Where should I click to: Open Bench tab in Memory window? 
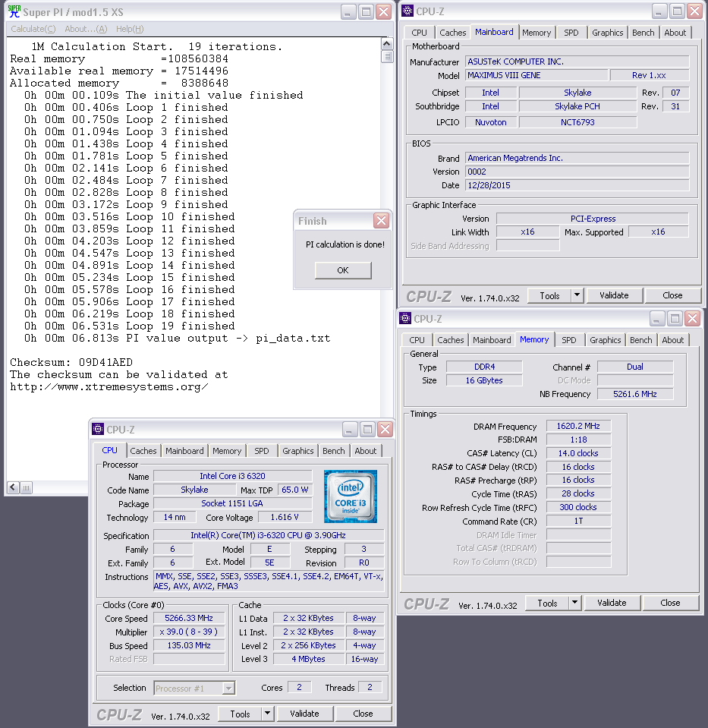pyautogui.click(x=640, y=340)
